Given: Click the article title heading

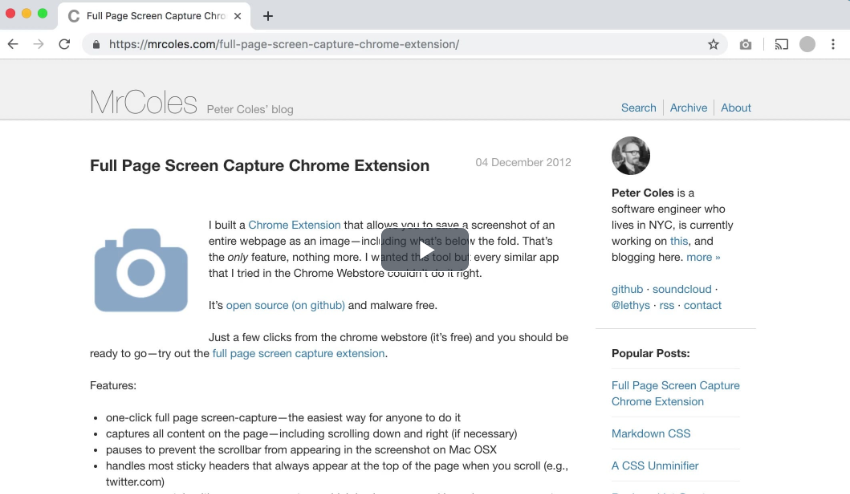Looking at the screenshot, I should (x=260, y=165).
